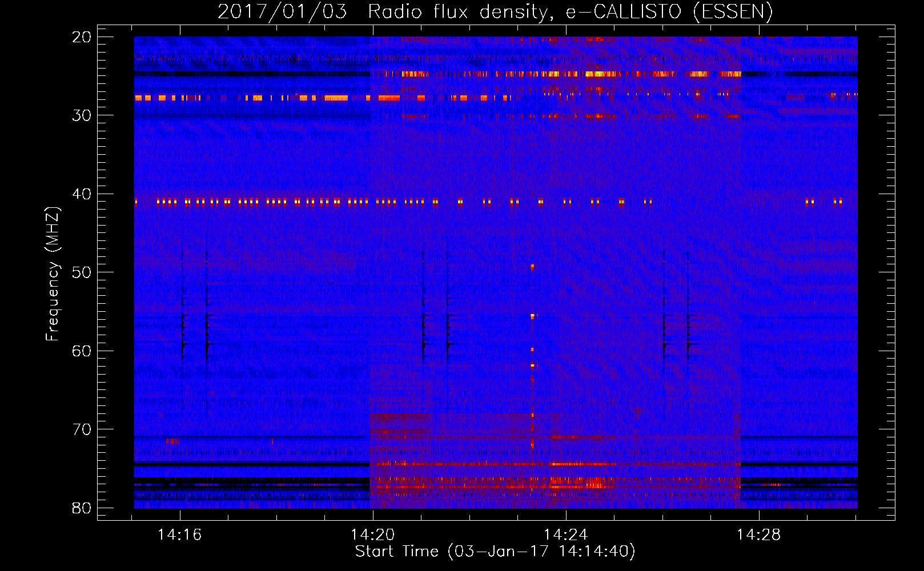This screenshot has width=924, height=571.
Task: Click the 14:20 time tick label
Action: [x=373, y=535]
